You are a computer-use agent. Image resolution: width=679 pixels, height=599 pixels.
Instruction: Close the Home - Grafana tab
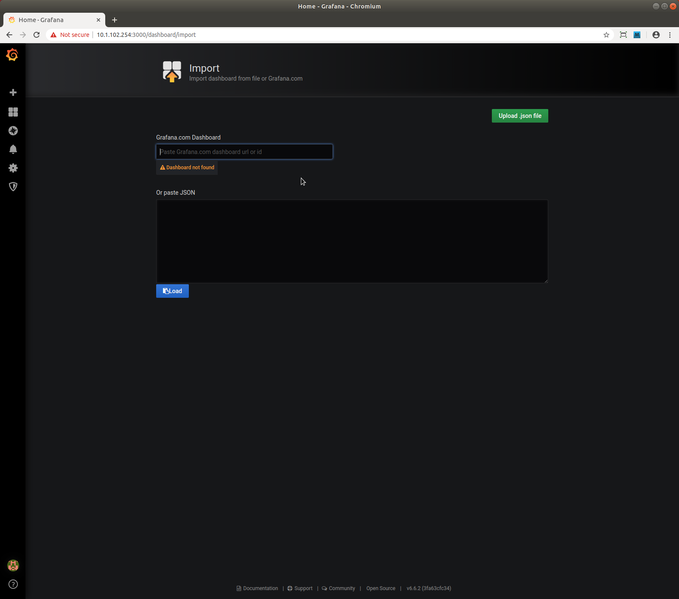tap(98, 20)
